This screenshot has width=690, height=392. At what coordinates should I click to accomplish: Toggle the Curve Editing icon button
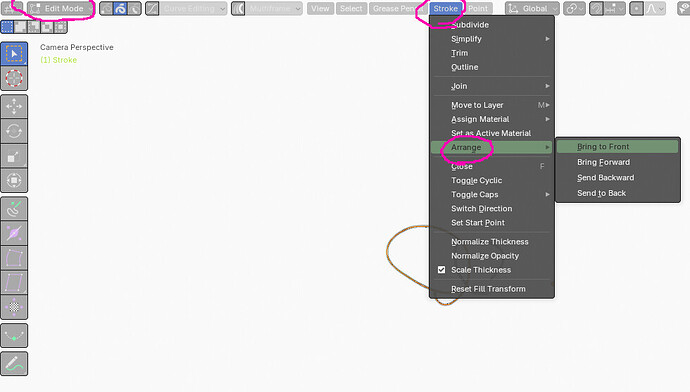click(x=152, y=8)
